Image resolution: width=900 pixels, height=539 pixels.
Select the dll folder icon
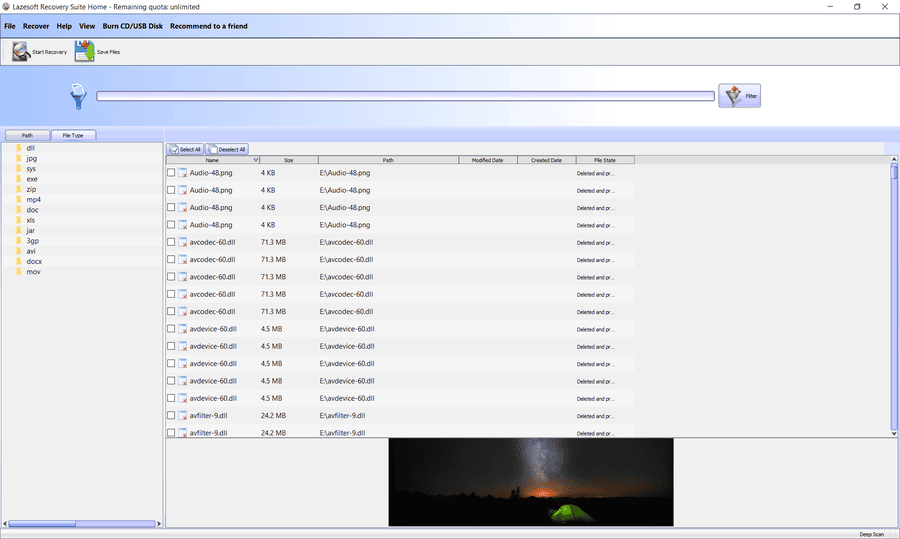pyautogui.click(x=18, y=148)
